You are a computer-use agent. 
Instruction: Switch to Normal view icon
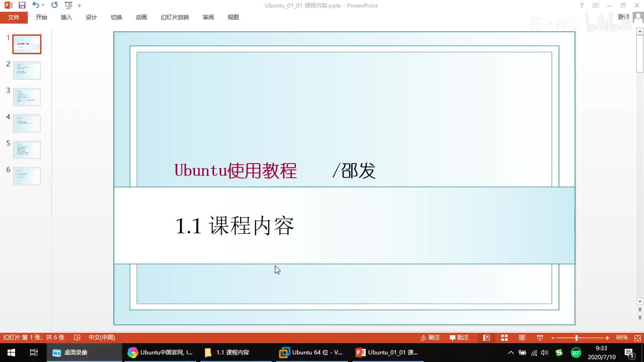[x=487, y=337]
